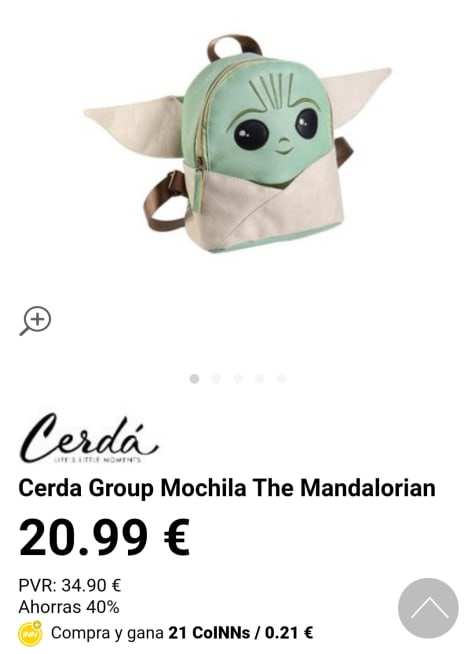Switch to the second image dot
The image size is (475, 654).
216,379
